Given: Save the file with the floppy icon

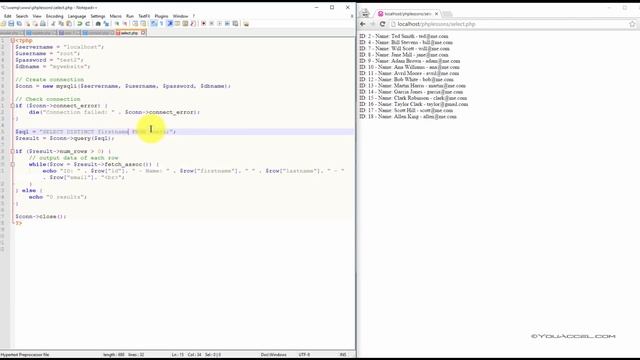Looking at the screenshot, I should pyautogui.click(x=11, y=24).
